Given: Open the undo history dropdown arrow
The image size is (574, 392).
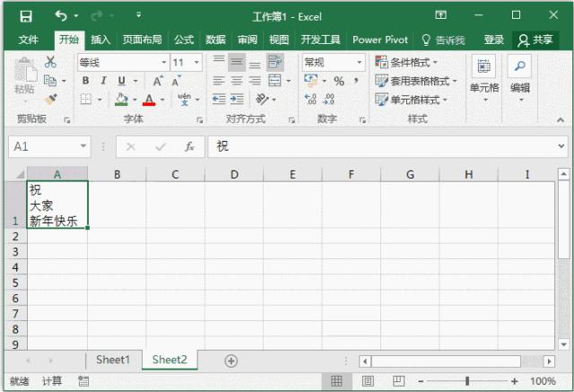Looking at the screenshot, I should [76, 16].
